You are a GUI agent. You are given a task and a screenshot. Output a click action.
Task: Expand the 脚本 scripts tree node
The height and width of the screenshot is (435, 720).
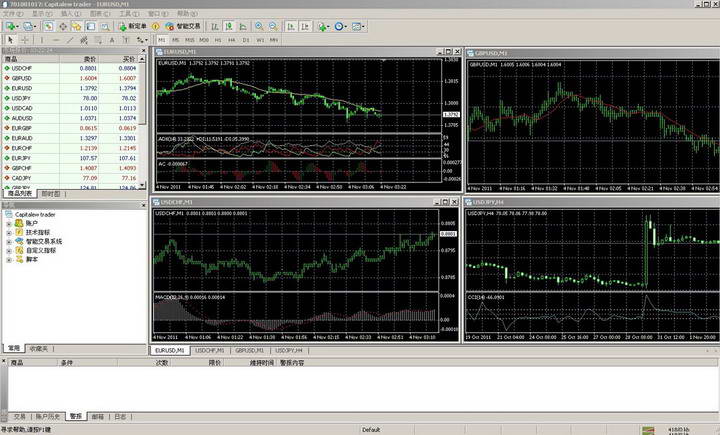tap(9, 260)
